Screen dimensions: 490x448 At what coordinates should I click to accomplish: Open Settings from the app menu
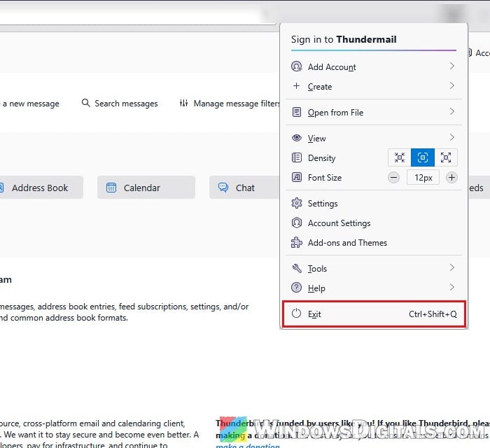[x=374, y=204]
